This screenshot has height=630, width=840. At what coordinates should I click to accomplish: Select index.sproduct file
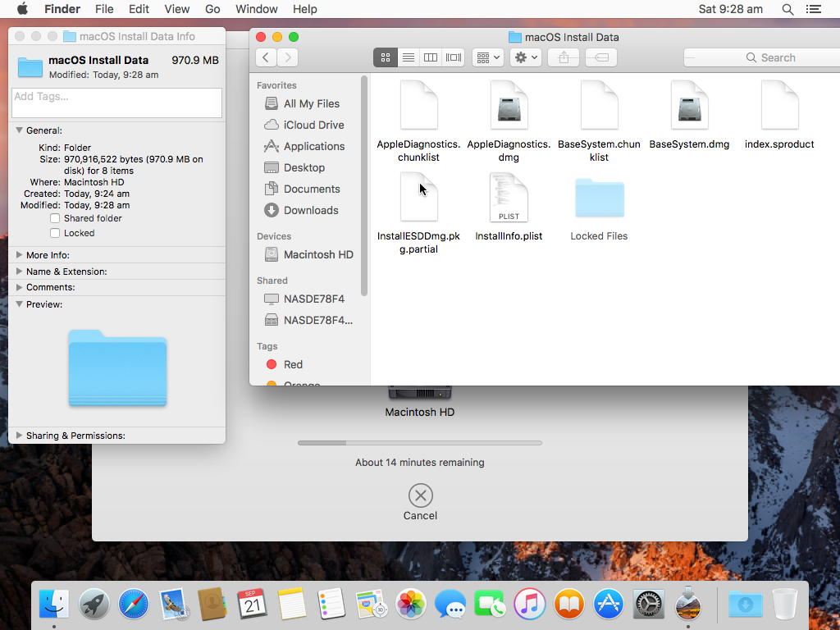(779, 115)
